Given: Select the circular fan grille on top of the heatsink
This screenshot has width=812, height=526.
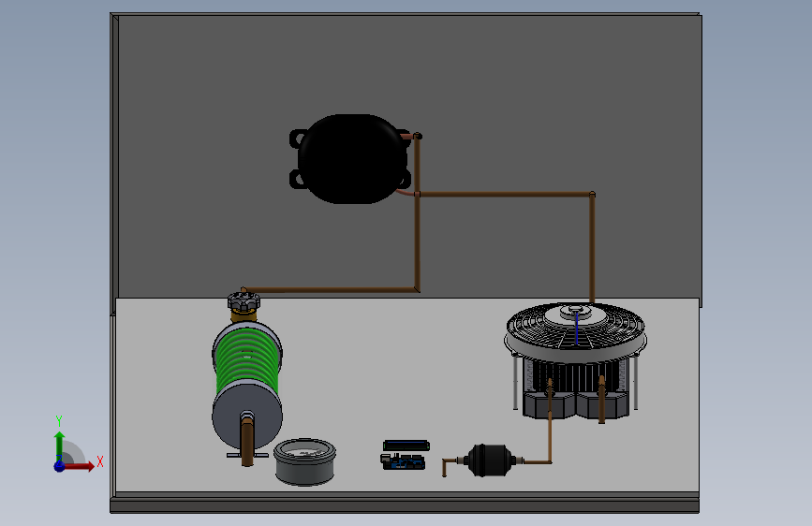Looking at the screenshot, I should coord(575,331).
